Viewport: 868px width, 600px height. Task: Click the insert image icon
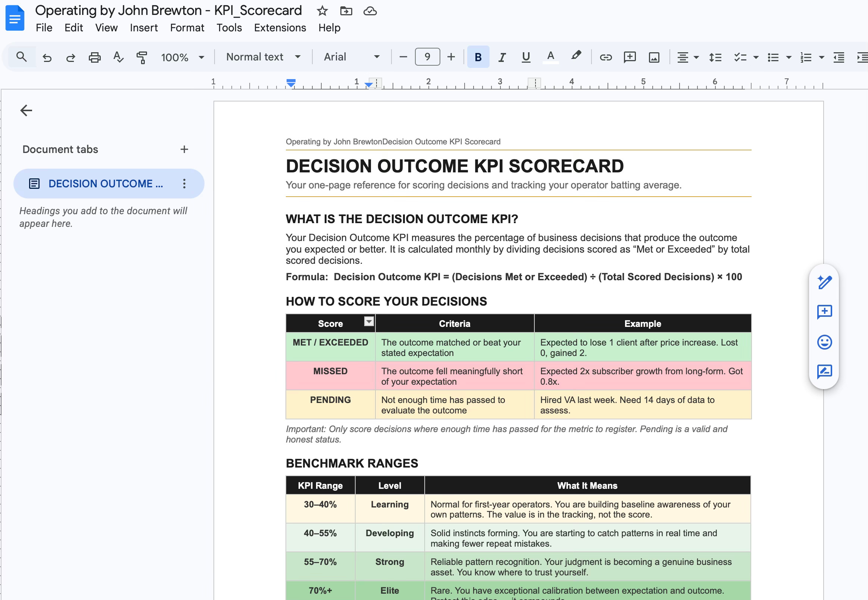click(654, 57)
